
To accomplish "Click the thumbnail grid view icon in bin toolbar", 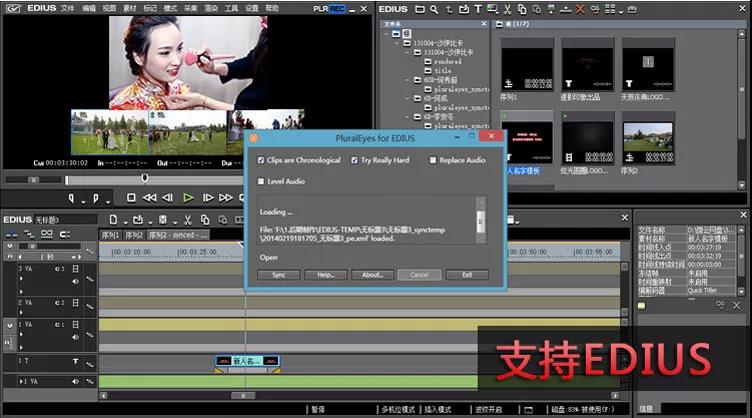I will click(x=610, y=9).
